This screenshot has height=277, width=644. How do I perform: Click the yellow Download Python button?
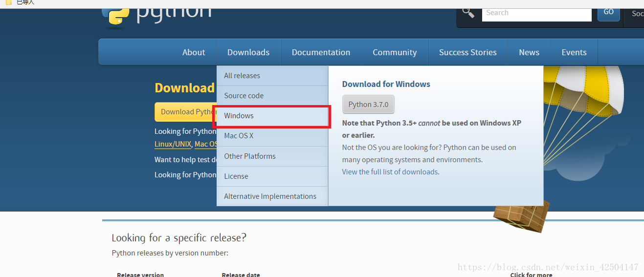(x=186, y=112)
